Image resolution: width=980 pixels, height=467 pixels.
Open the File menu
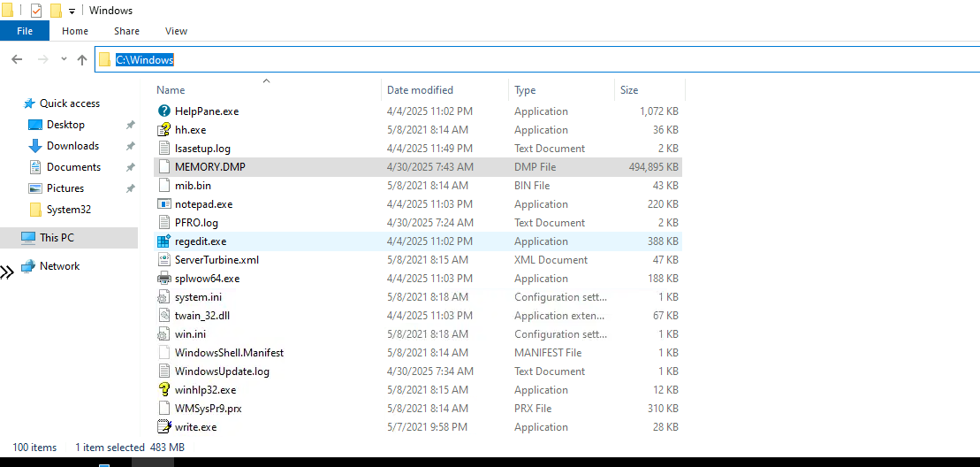point(25,31)
